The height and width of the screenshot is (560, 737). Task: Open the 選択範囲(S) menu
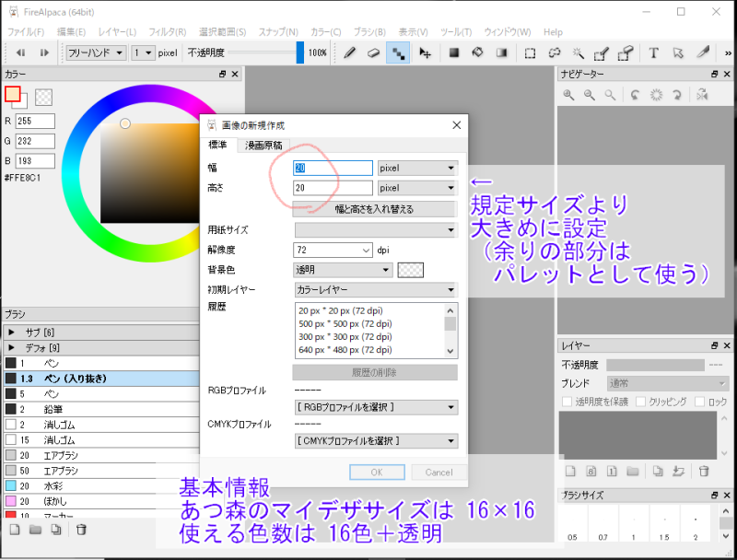click(x=222, y=32)
